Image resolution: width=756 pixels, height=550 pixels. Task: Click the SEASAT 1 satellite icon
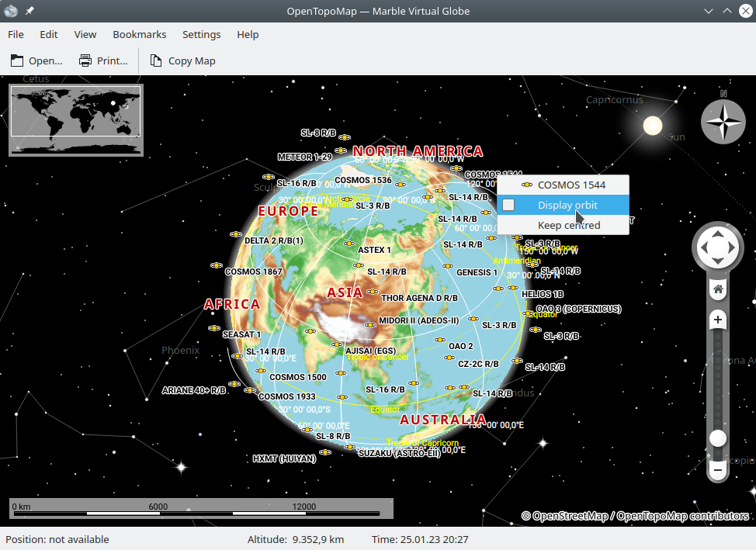point(214,328)
